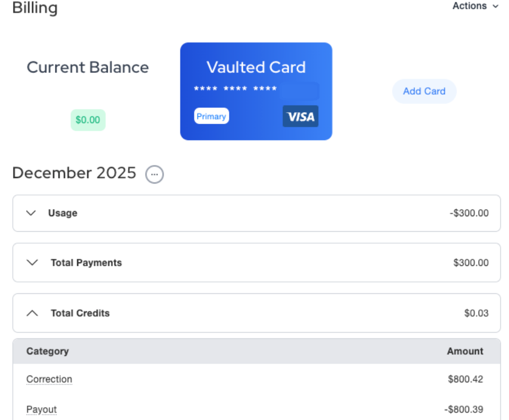Expand the Usage section chevron
Image resolution: width=509 pixels, height=420 pixels.
31,213
